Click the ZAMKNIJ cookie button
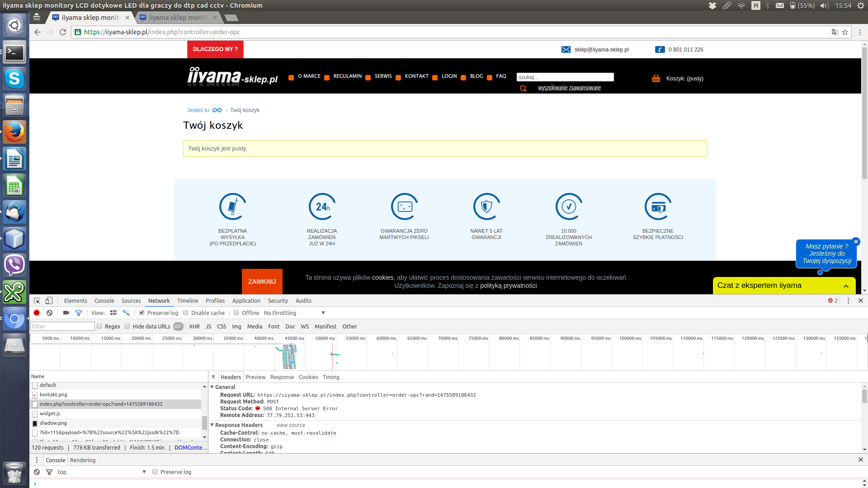Image resolution: width=868 pixels, height=488 pixels. pyautogui.click(x=262, y=282)
